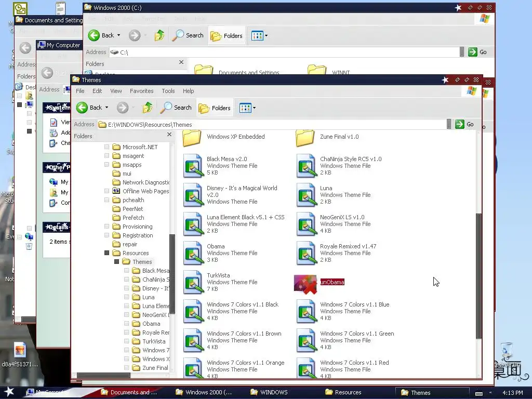Open View menu in Themes window
The image size is (532, 399).
(116, 91)
